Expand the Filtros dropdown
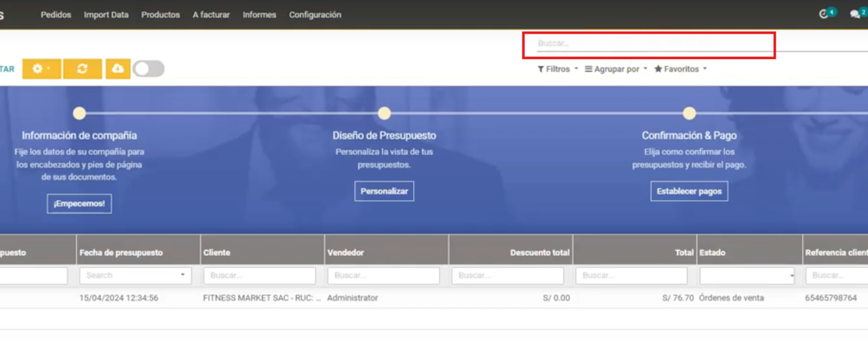Screen dimensions: 868x341 (558, 69)
